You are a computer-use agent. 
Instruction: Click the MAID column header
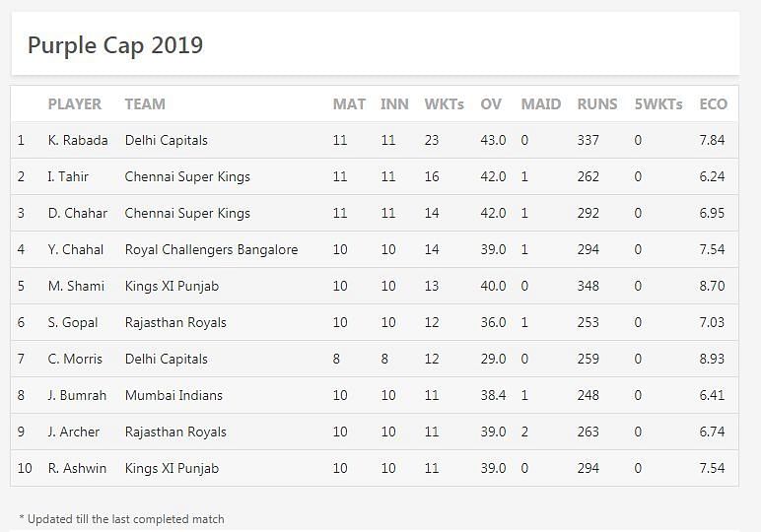[540, 103]
